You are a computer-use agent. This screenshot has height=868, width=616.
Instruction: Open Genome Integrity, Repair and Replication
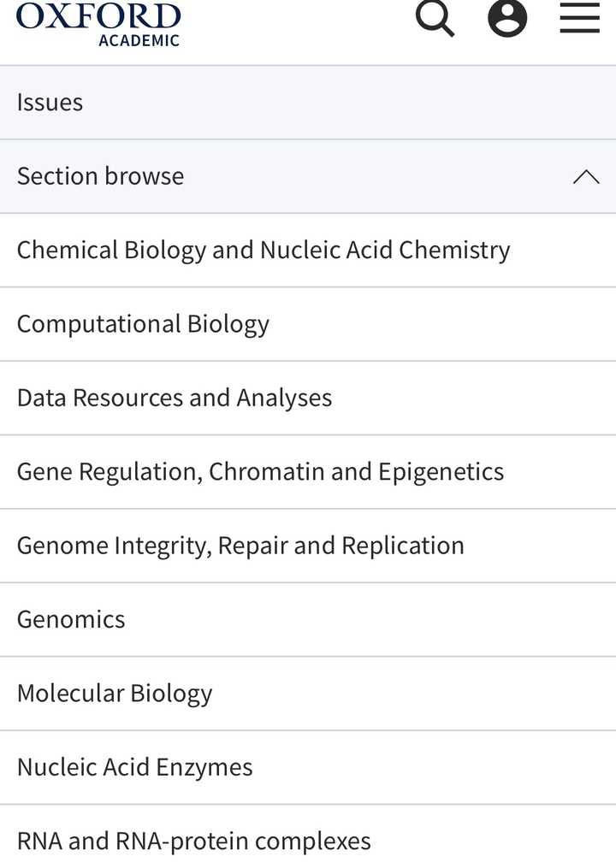[x=240, y=545]
